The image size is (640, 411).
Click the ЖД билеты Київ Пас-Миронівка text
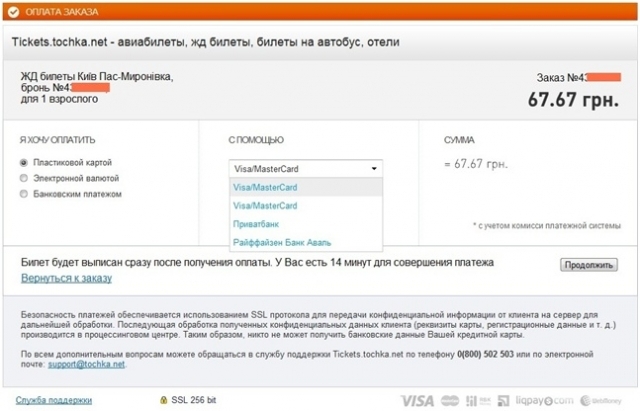click(x=97, y=76)
